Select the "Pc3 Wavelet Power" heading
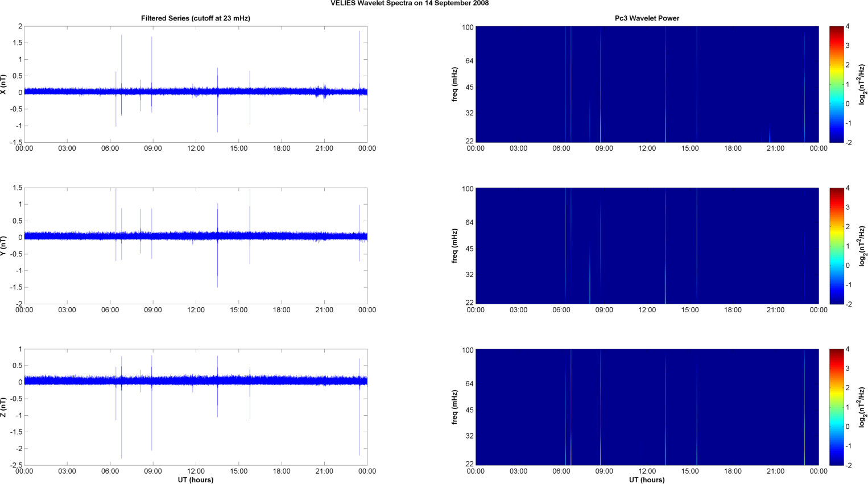The height and width of the screenshot is (484, 868). 647,18
